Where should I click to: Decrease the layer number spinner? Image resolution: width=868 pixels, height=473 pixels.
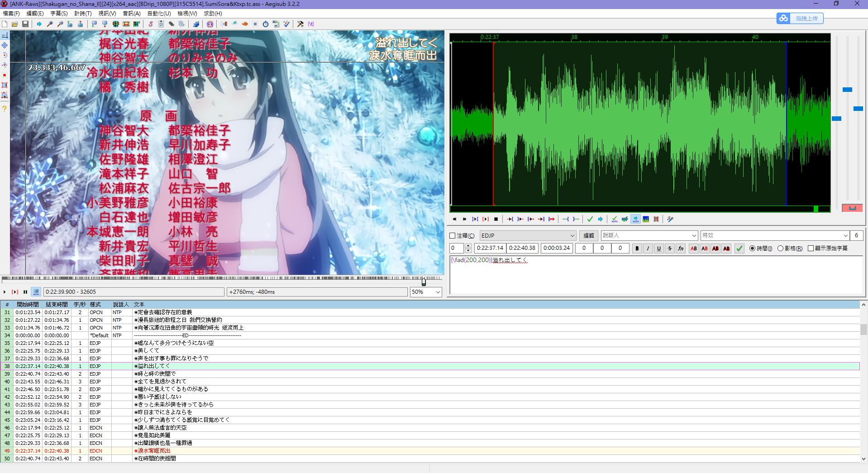(x=468, y=250)
